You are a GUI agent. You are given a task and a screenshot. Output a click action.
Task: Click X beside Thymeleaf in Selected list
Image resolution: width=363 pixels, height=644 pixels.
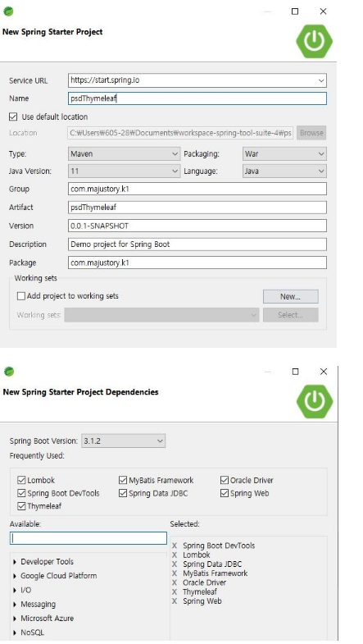click(175, 591)
